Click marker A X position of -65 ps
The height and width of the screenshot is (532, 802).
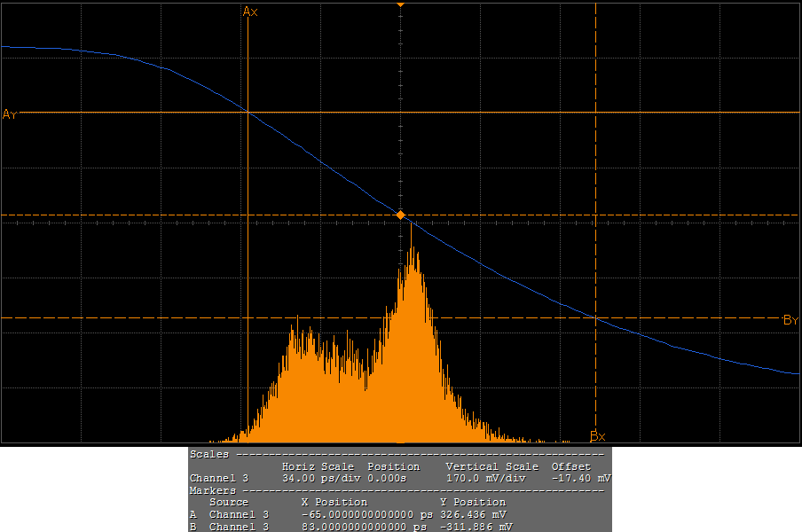coord(365,514)
